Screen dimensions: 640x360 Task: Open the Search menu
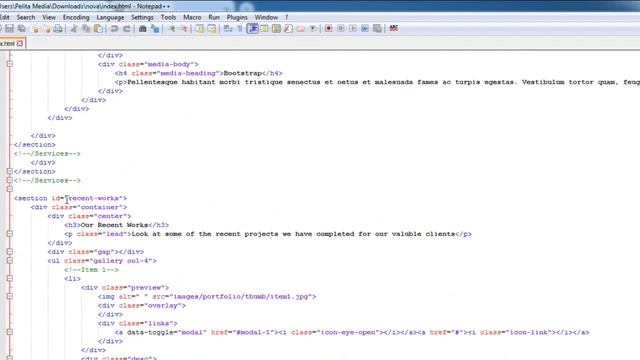pyautogui.click(x=26, y=18)
